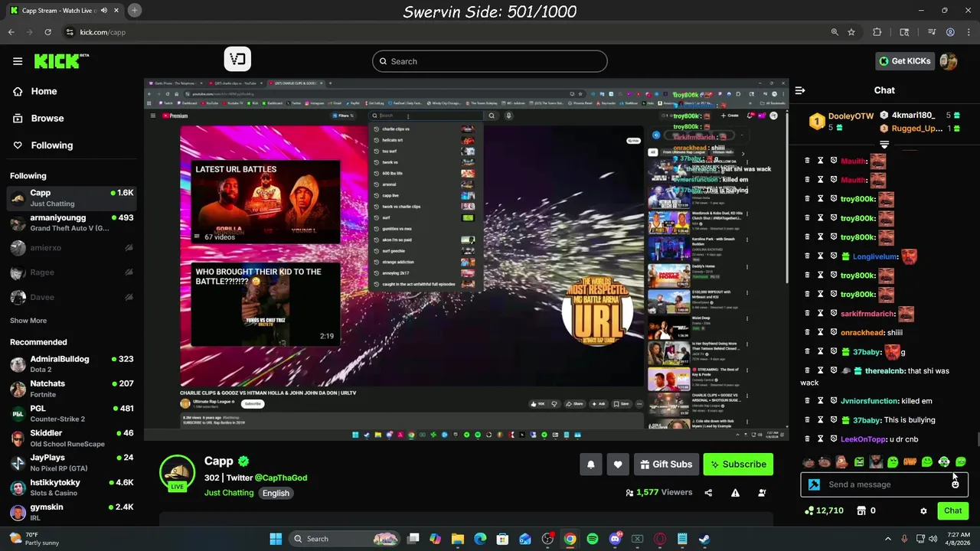
Task: Ban therealcnb via shield icon
Action: pos(834,371)
